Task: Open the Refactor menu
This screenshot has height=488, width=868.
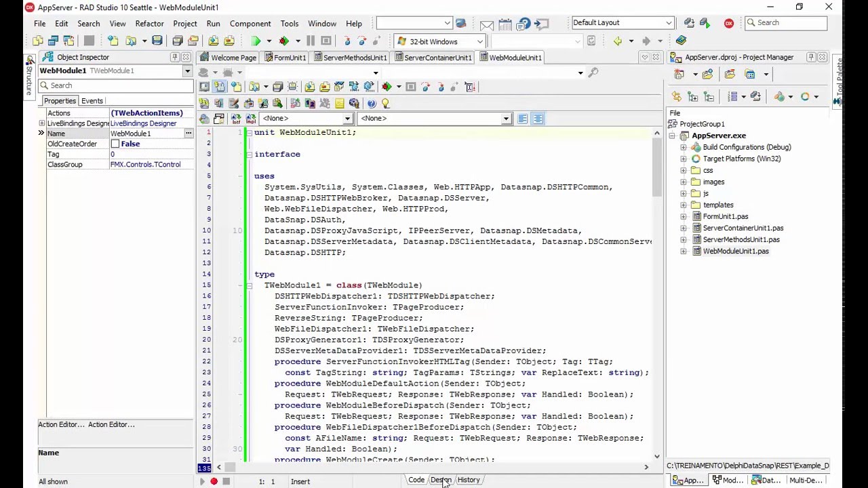Action: 149,23
